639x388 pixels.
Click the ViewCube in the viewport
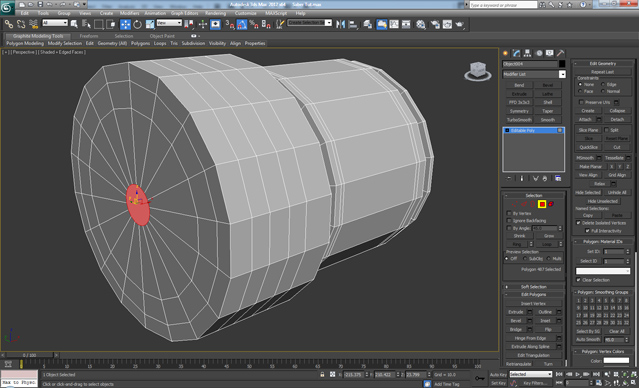click(x=478, y=71)
